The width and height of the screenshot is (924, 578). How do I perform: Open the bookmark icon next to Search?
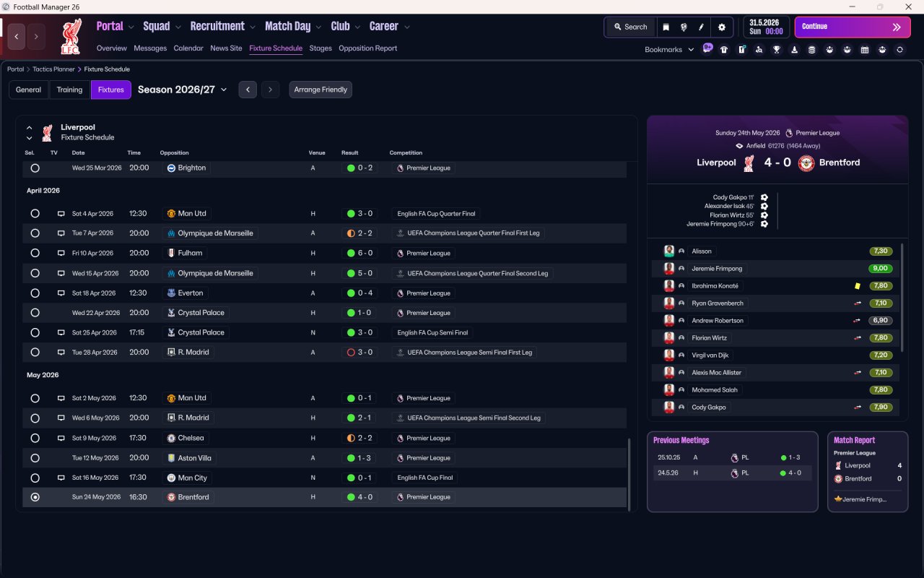[666, 27]
